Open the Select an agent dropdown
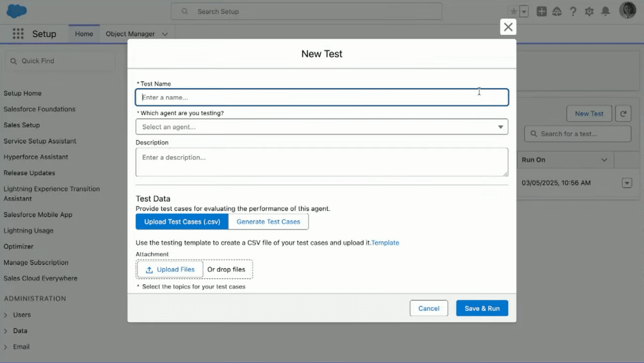 coord(321,127)
